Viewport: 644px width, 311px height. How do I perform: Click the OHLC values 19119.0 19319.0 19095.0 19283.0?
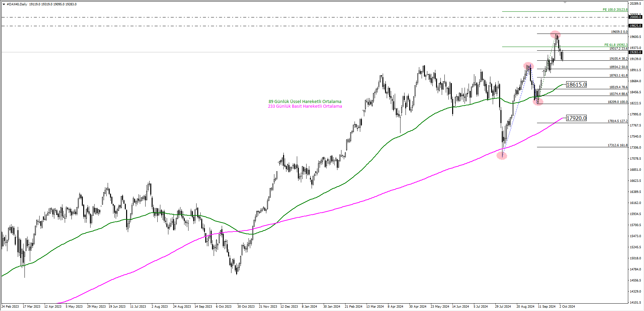(x=53, y=4)
